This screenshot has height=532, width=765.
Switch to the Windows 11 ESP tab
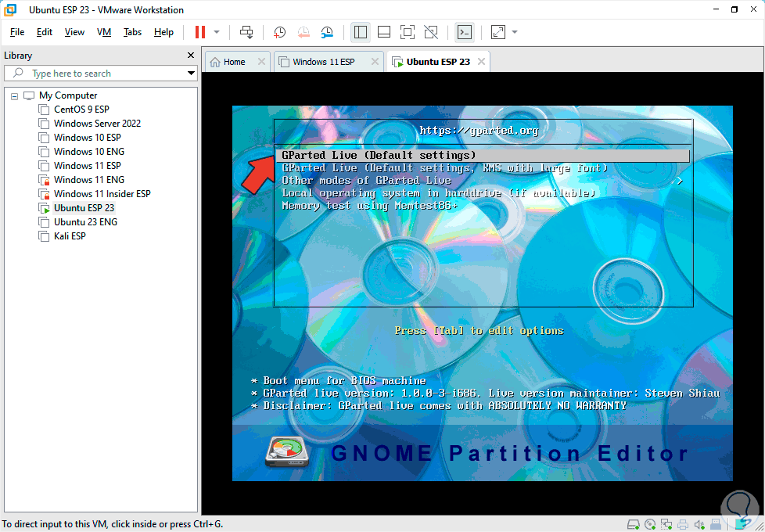324,62
